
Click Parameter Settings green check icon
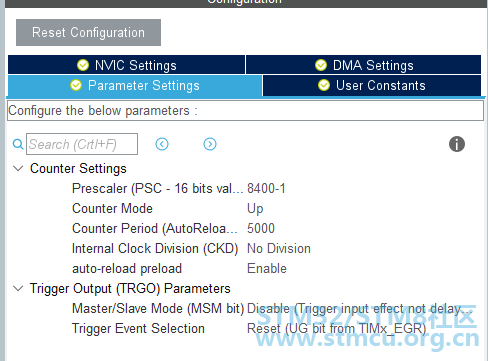[76, 85]
